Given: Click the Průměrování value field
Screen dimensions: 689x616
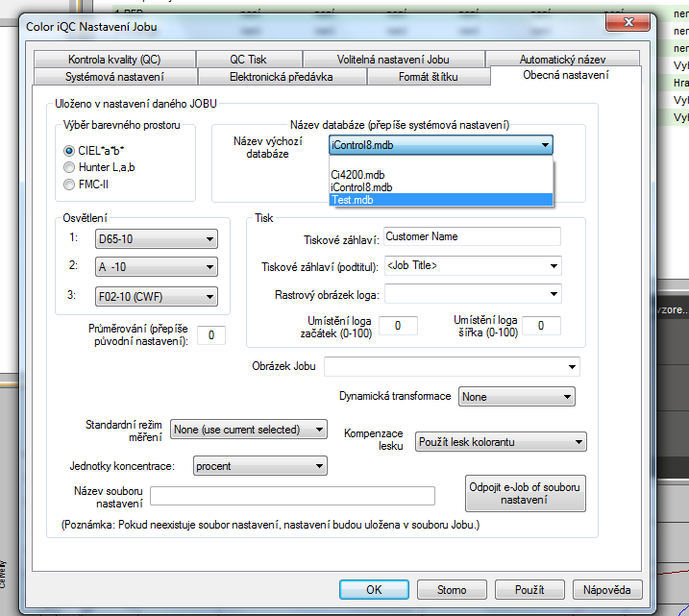Looking at the screenshot, I should pos(211,335).
